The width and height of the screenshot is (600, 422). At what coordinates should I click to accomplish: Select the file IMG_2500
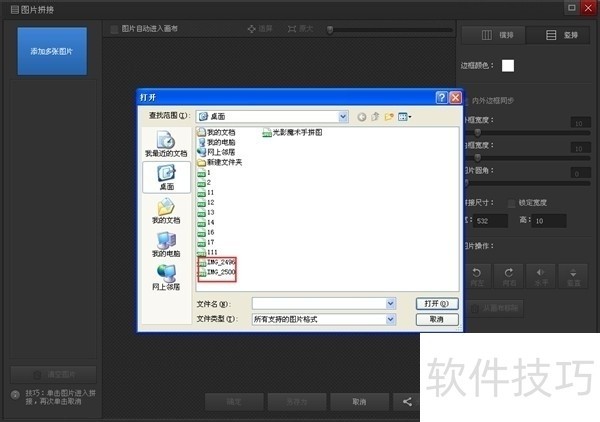pyautogui.click(x=217, y=272)
